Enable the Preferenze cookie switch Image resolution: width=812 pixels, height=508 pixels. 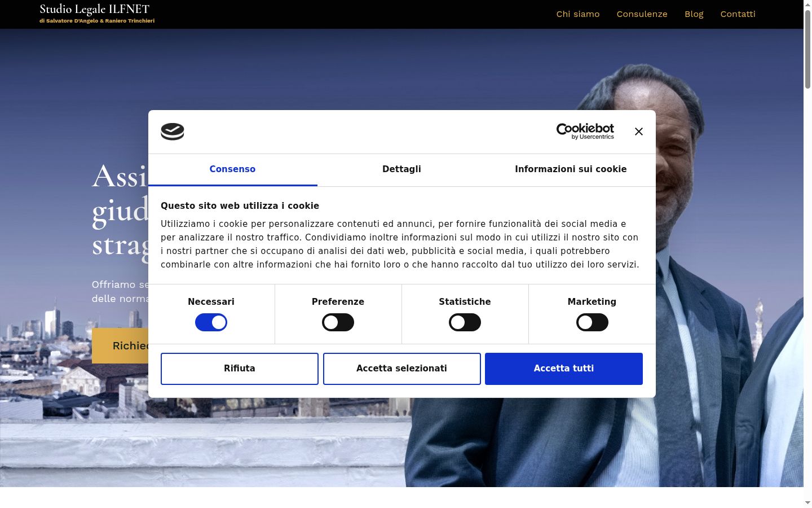click(x=338, y=322)
